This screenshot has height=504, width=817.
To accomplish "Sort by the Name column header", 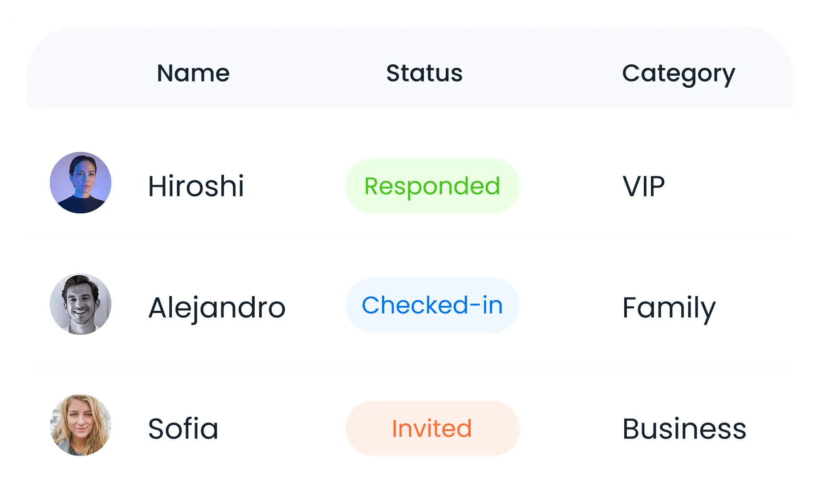I will [193, 73].
